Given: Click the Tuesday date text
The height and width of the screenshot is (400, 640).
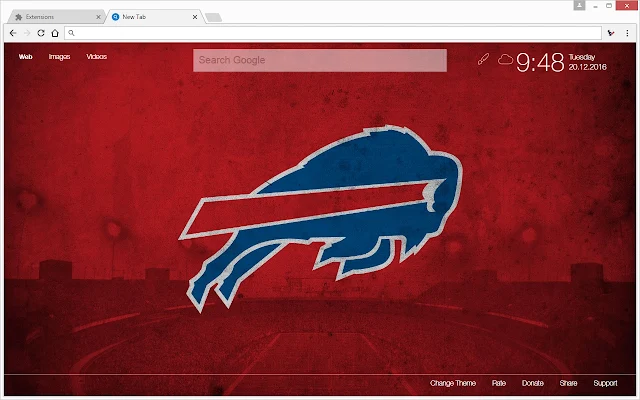Looking at the screenshot, I should pos(582,57).
